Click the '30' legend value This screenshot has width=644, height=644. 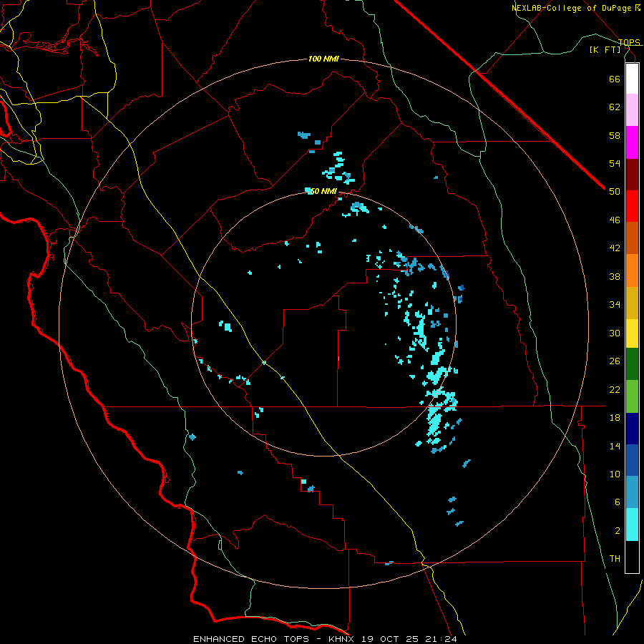click(615, 333)
